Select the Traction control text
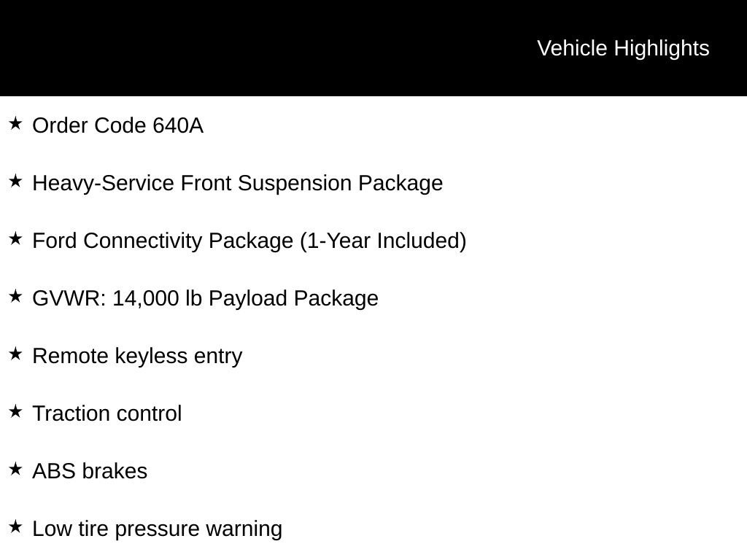This screenshot has height=560, width=747. tap(107, 413)
